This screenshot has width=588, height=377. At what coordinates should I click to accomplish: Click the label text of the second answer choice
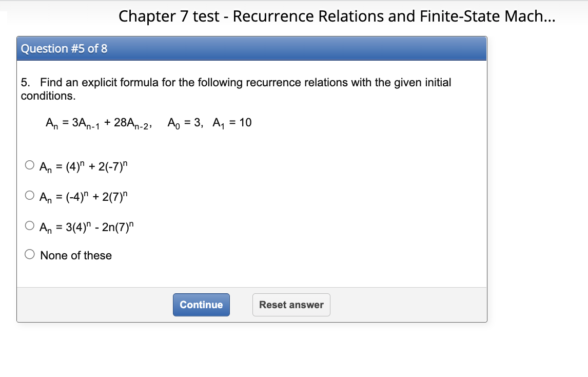(83, 195)
